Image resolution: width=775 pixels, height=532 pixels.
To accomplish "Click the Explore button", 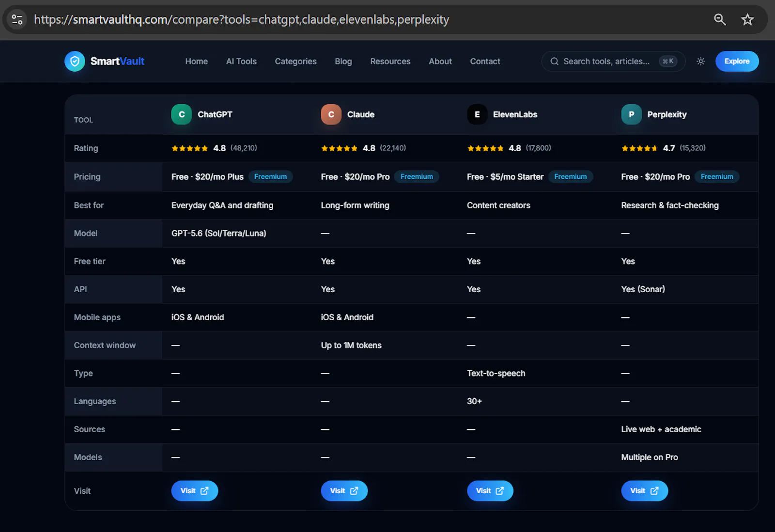I will 737,61.
